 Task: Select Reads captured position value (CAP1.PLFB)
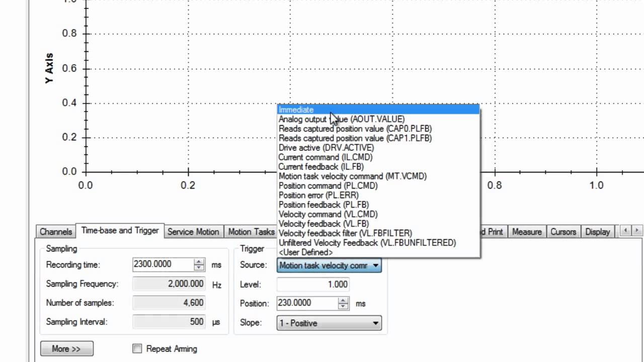point(378,138)
